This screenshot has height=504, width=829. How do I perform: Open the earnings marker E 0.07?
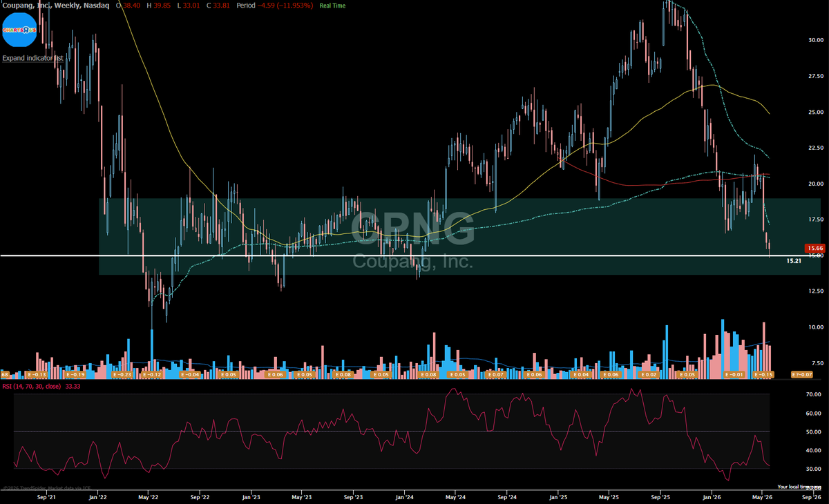[x=496, y=374]
